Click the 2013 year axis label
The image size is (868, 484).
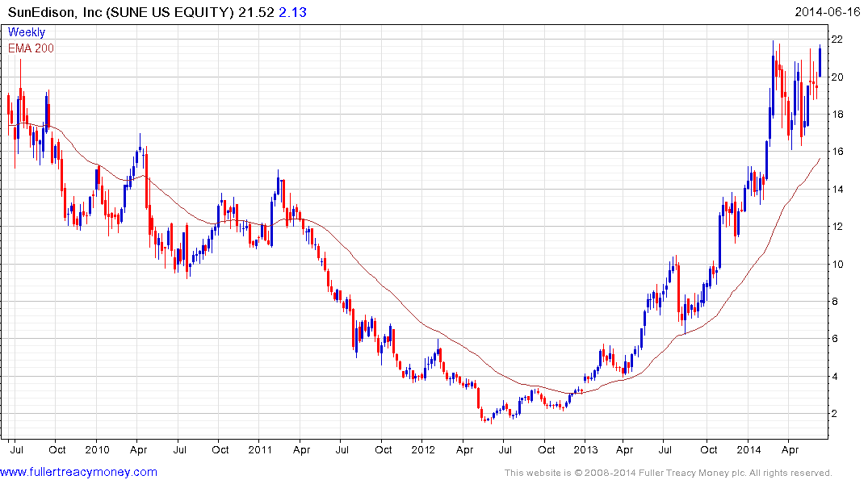pos(585,449)
